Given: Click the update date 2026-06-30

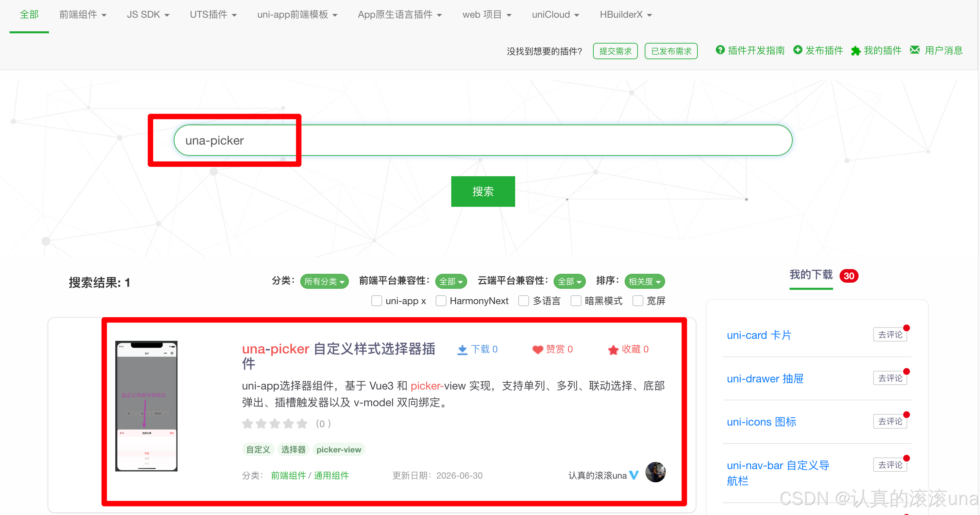Looking at the screenshot, I should (459, 476).
